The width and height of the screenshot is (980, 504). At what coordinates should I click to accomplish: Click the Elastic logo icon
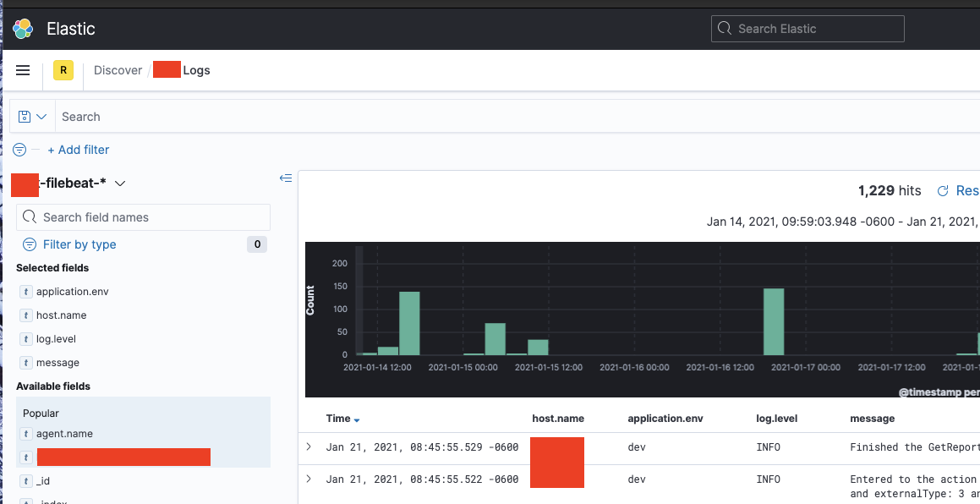point(22,28)
